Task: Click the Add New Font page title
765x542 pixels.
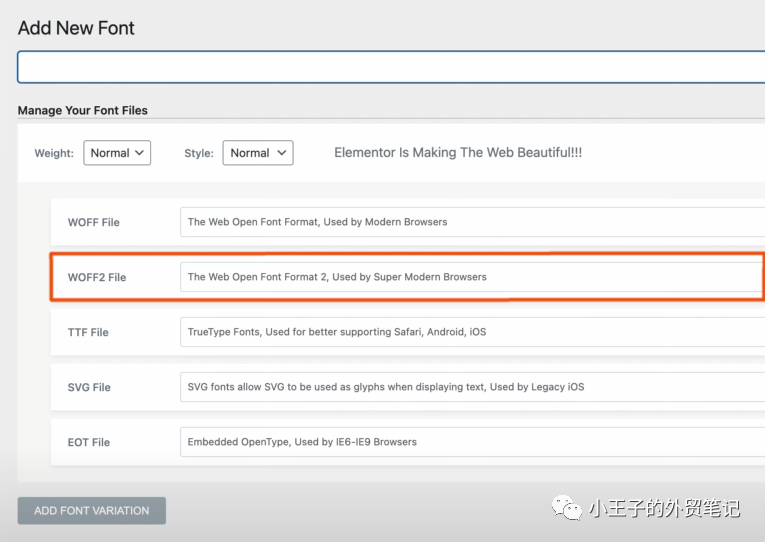Action: coord(76,28)
